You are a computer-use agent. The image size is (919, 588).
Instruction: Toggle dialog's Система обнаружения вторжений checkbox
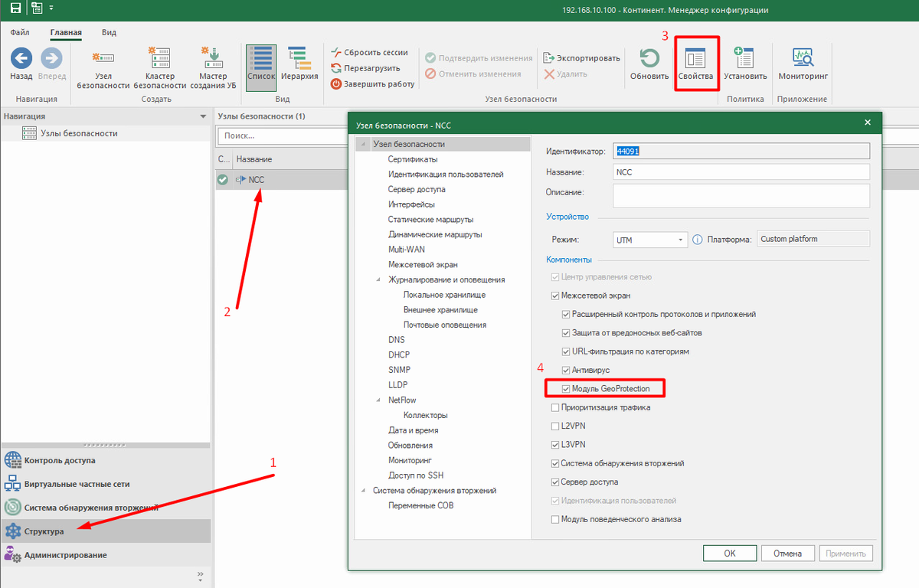[x=556, y=463]
